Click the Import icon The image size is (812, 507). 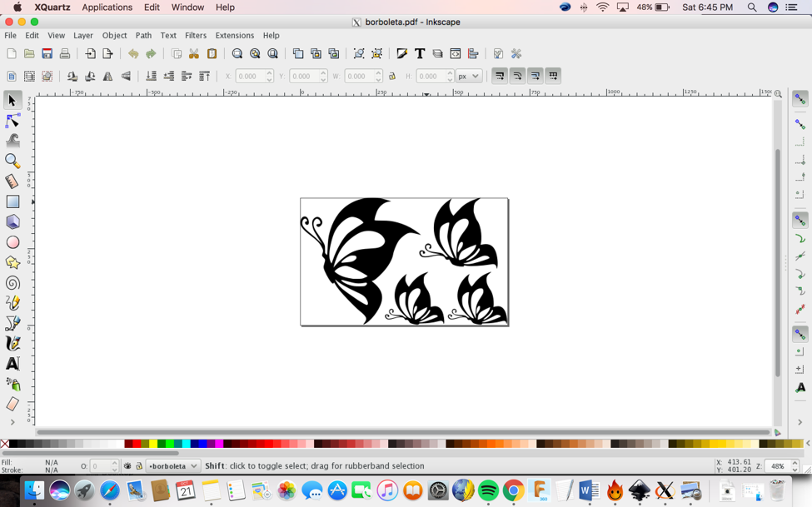point(90,53)
